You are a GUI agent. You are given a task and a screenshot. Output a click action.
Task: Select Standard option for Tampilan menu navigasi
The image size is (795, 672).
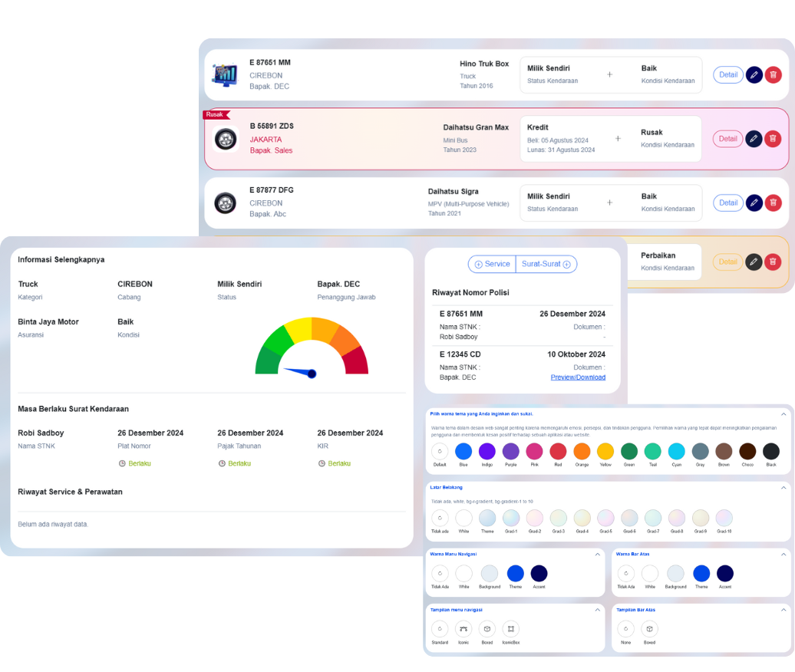440,629
